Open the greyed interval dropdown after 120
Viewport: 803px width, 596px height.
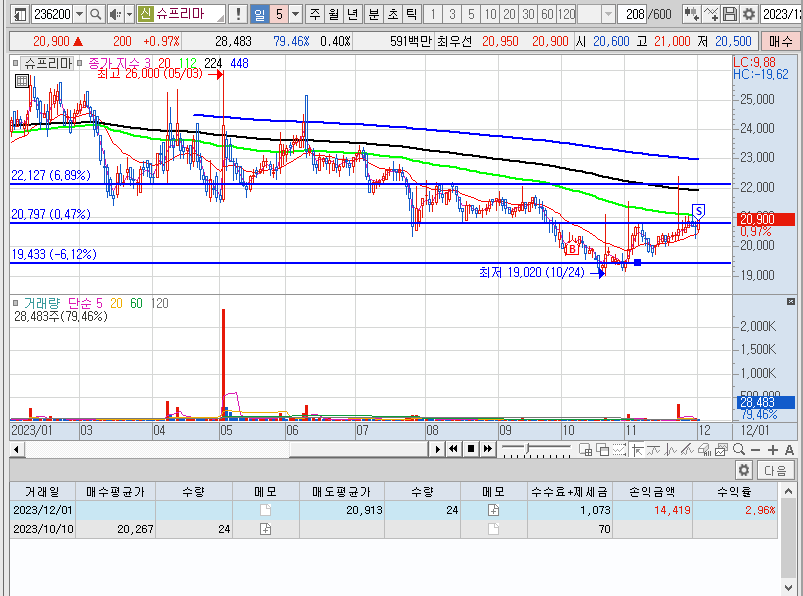(x=608, y=14)
